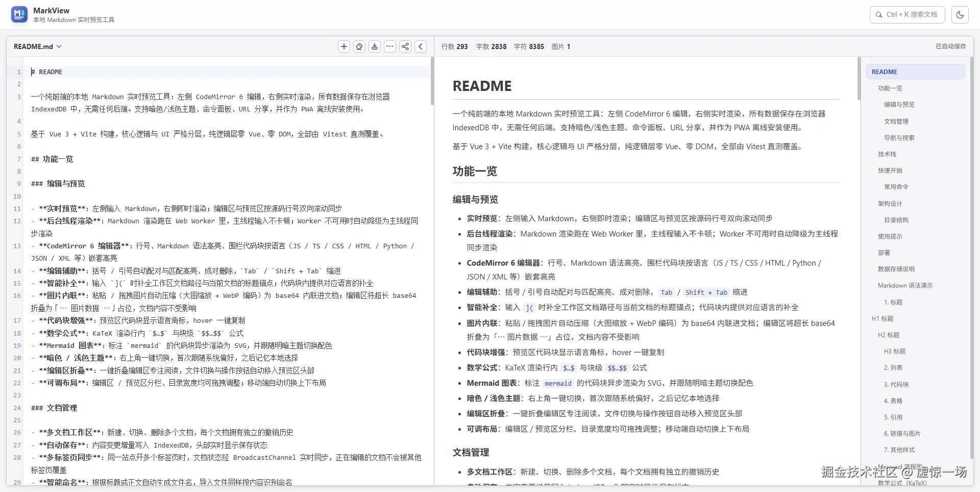Image resolution: width=980 pixels, height=492 pixels.
Task: Go to 3. 代码块 in the outline
Action: [896, 385]
